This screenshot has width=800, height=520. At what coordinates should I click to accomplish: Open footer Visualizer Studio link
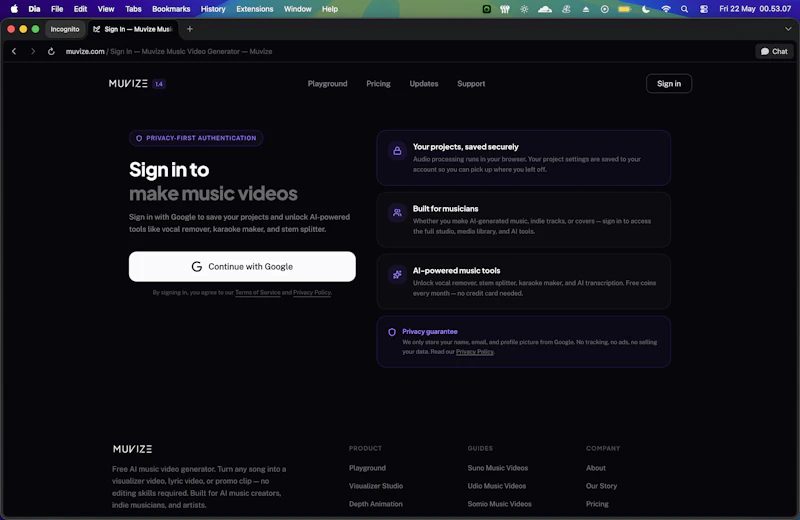tap(376, 486)
